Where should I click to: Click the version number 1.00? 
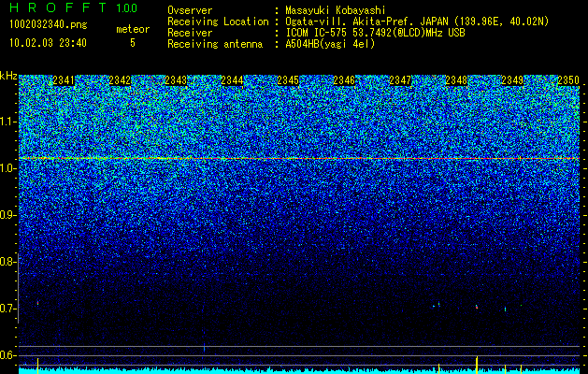[x=127, y=8]
